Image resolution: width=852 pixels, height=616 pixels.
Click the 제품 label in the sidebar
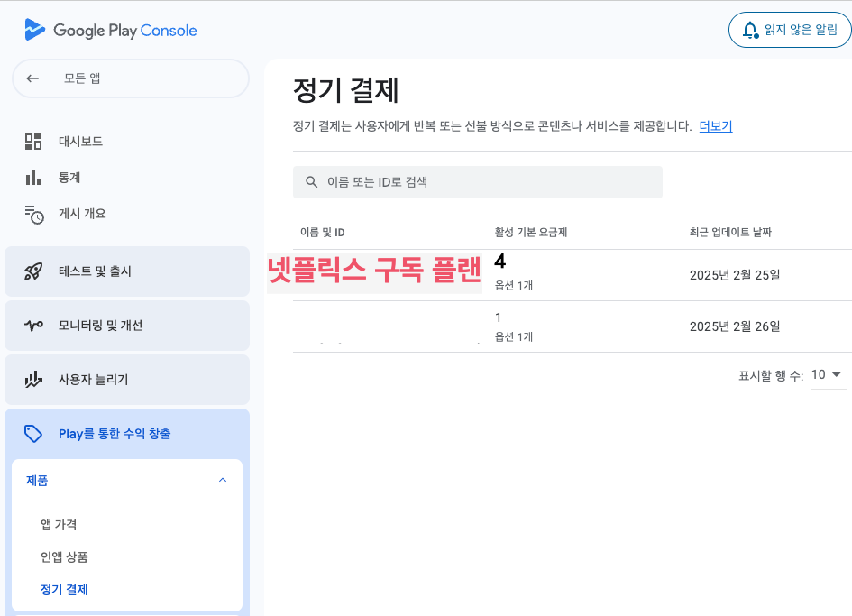(x=37, y=481)
